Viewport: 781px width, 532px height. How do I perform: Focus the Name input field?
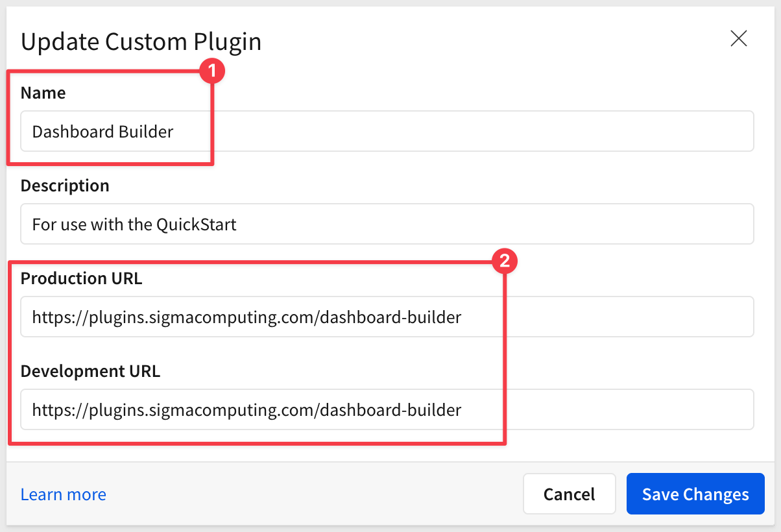(x=454, y=132)
